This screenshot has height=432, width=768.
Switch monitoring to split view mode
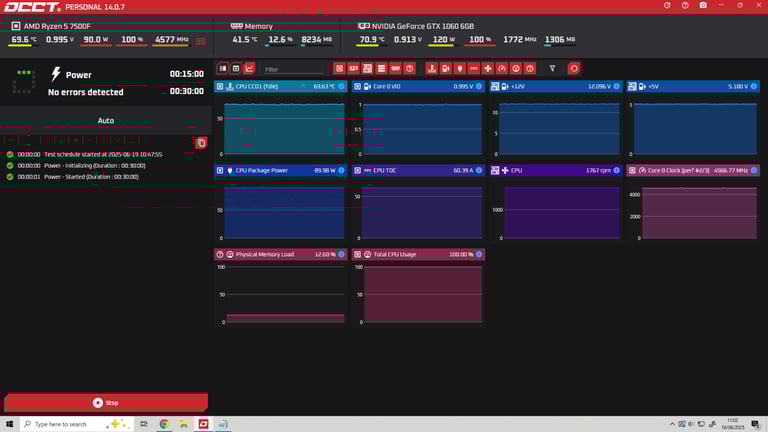pos(223,69)
